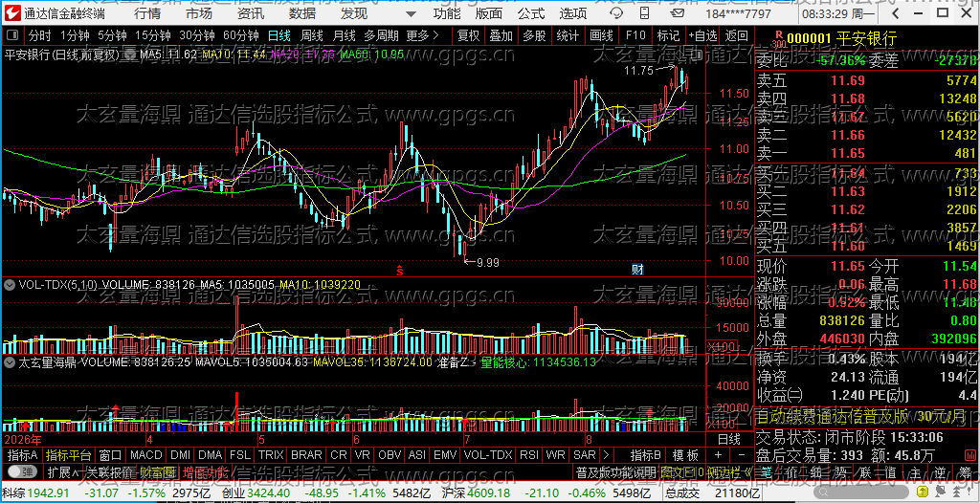Click the 复权 toolbar button

(x=469, y=35)
